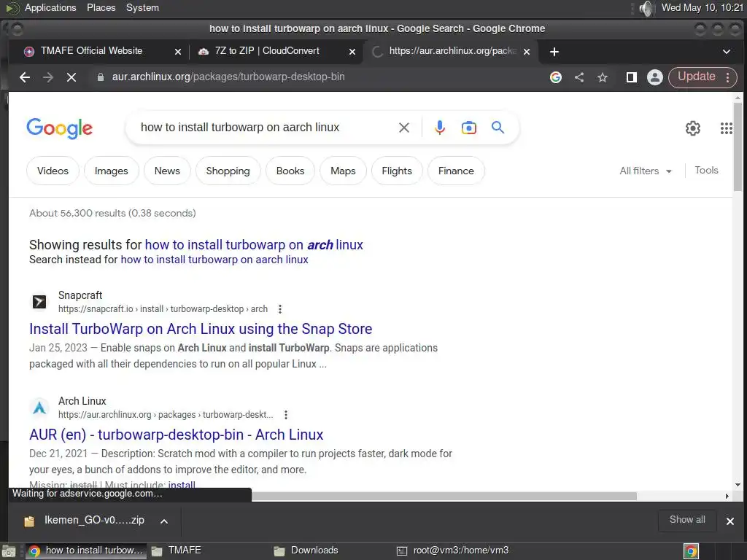Image resolution: width=747 pixels, height=560 pixels.
Task: Filter results by Maps
Action: [343, 171]
